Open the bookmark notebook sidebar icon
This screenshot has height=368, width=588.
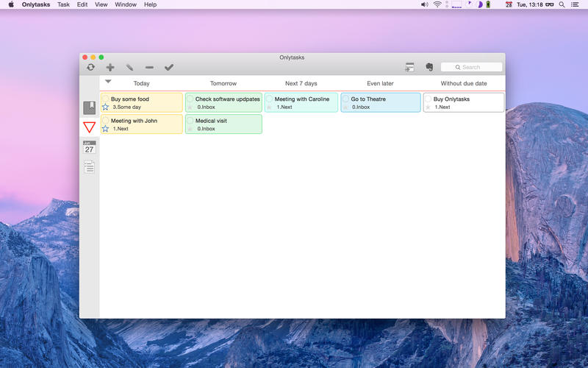click(89, 107)
